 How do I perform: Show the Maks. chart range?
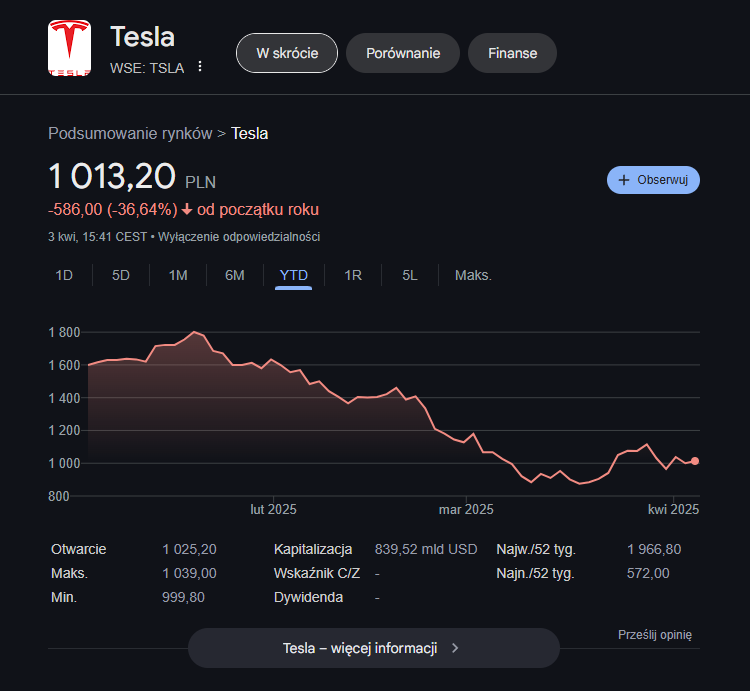[x=473, y=275]
